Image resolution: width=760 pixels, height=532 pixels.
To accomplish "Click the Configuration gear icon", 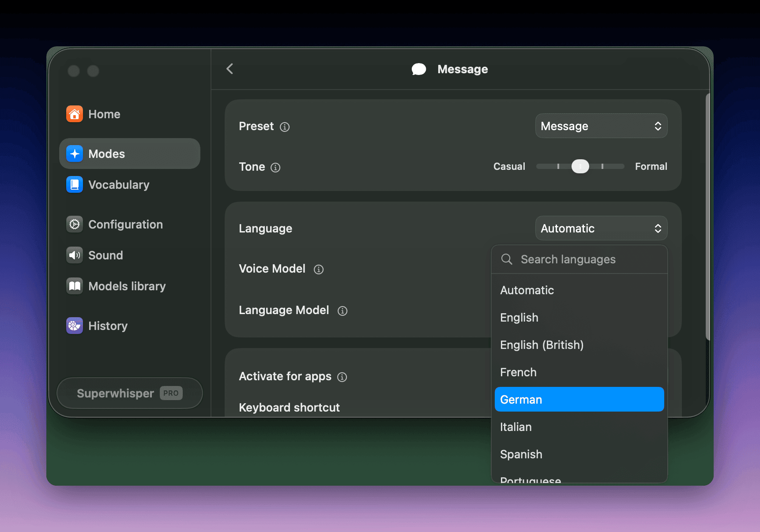I will [75, 224].
